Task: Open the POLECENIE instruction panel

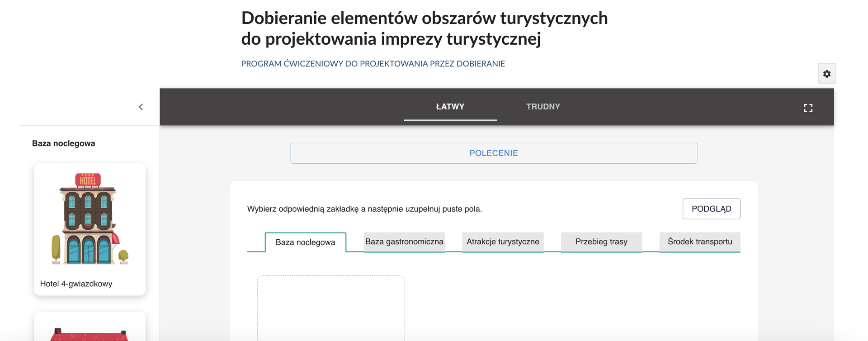Action: click(x=494, y=153)
